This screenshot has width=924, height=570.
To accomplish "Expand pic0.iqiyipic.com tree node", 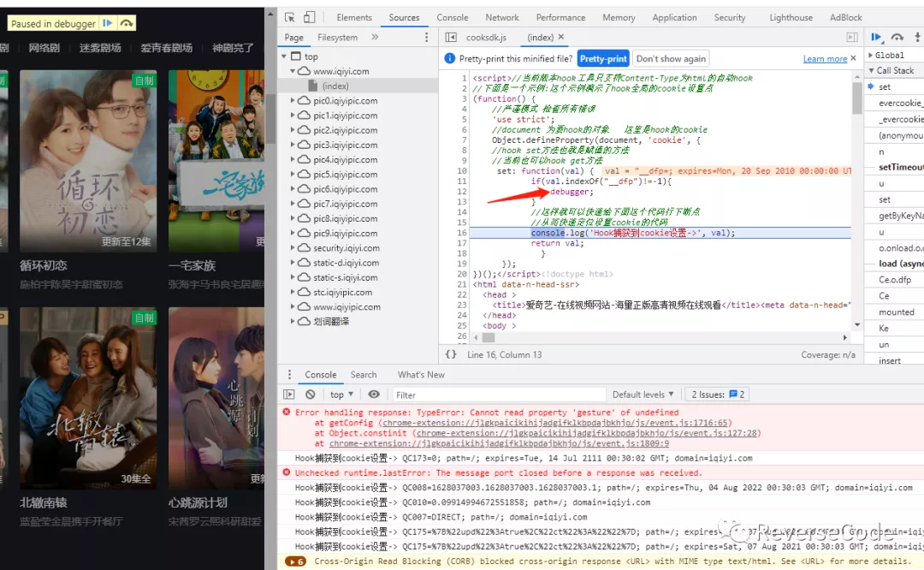I will tap(293, 100).
